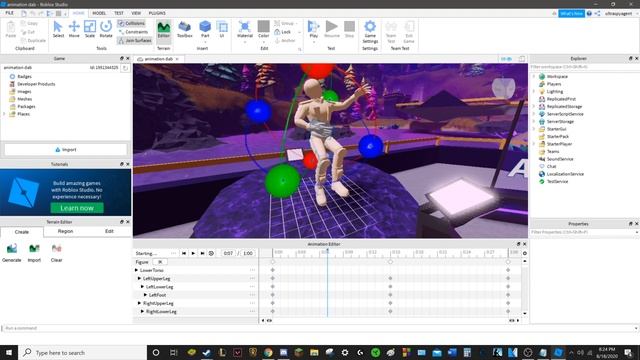
Task: Pick the Rotate tool
Action: [x=106, y=29]
